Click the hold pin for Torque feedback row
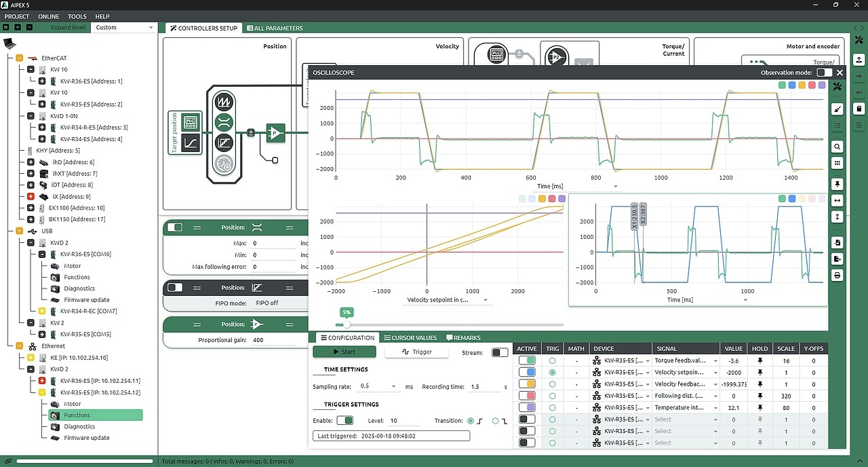 pos(759,361)
